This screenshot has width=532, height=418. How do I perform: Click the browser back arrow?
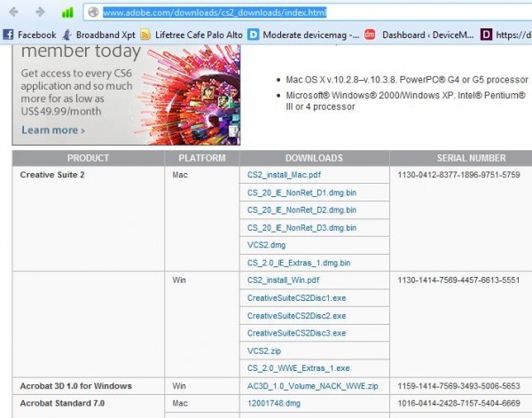pos(14,12)
